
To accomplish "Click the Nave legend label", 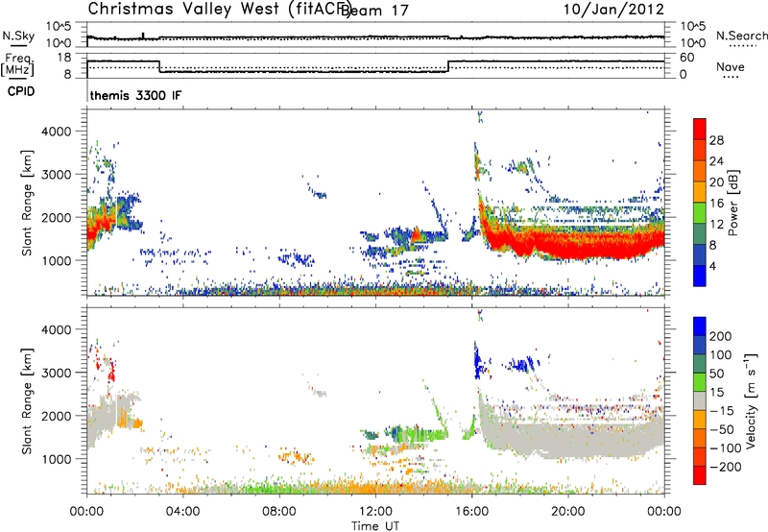I will 731,67.
